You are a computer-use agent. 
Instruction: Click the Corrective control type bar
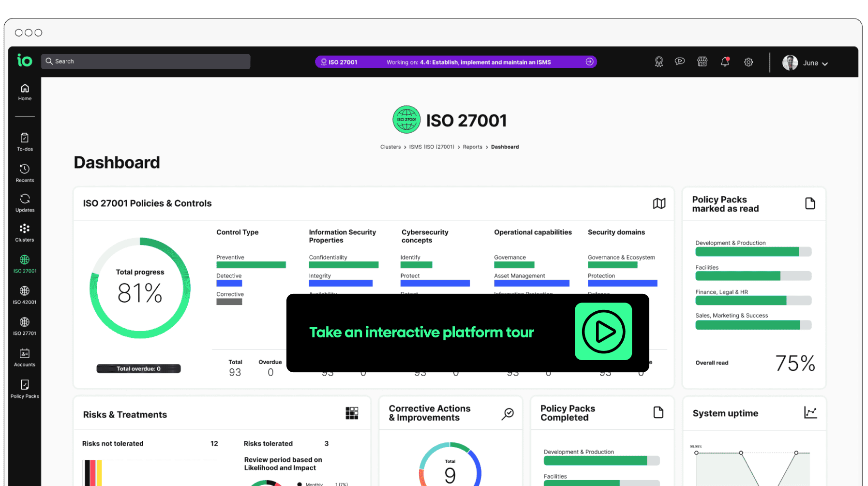click(229, 302)
